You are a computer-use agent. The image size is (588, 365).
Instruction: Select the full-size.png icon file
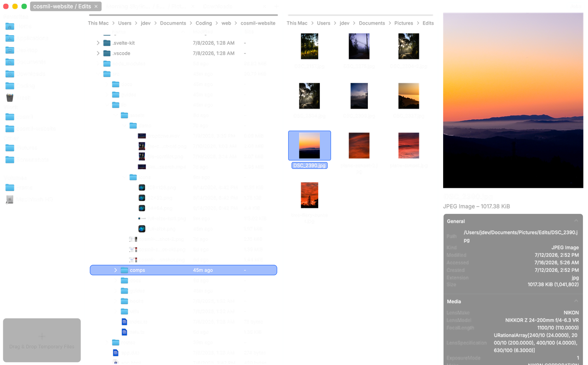point(142,229)
